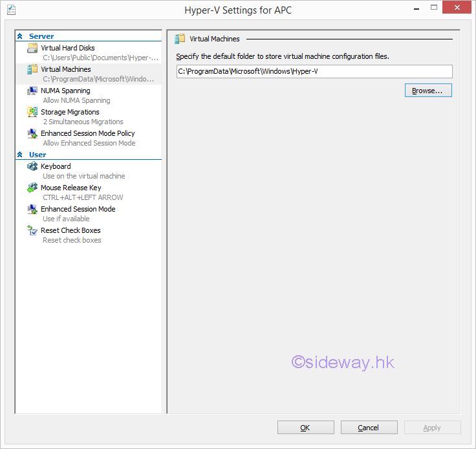Select NUMA Spanning in the list
The height and width of the screenshot is (449, 476).
point(65,91)
